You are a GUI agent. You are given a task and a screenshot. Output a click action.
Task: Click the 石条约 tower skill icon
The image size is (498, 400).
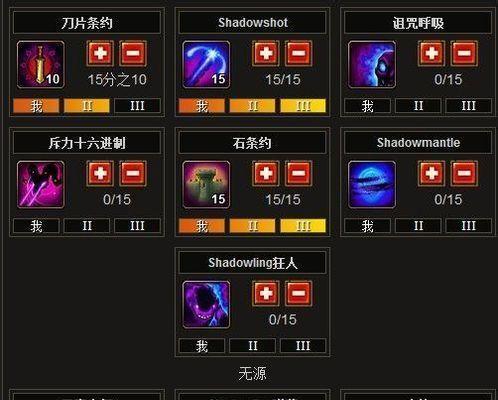coord(206,184)
